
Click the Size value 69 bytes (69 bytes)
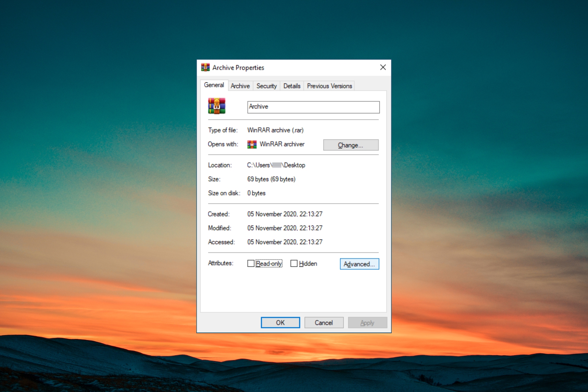[x=271, y=179]
